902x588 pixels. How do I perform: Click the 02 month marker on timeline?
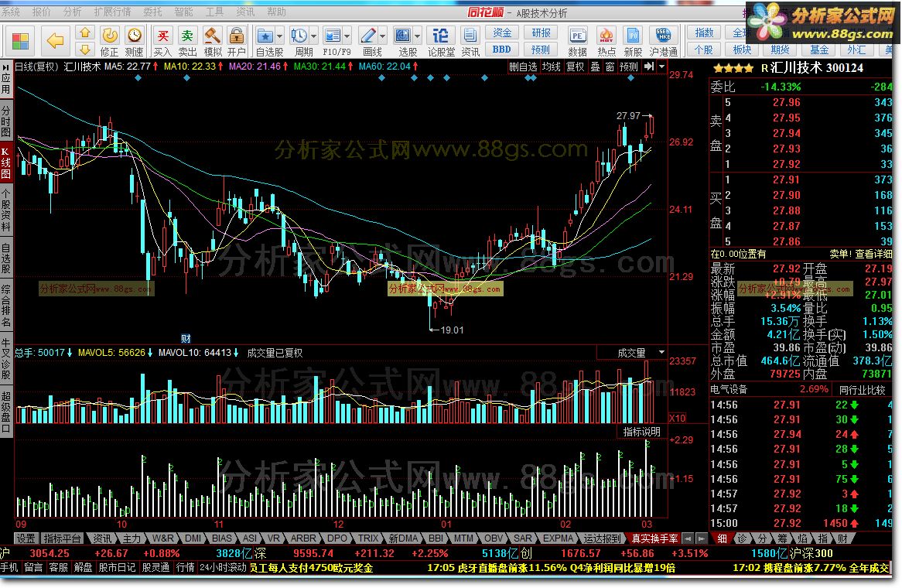coord(565,524)
